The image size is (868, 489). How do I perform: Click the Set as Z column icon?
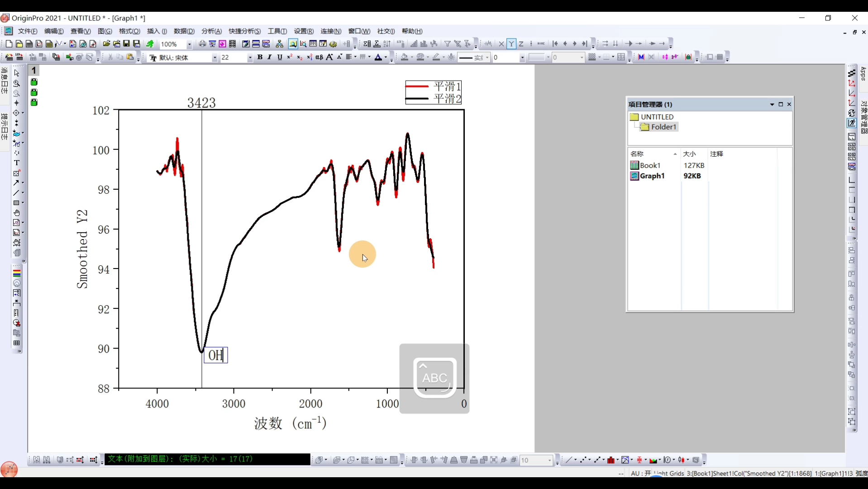click(x=521, y=44)
